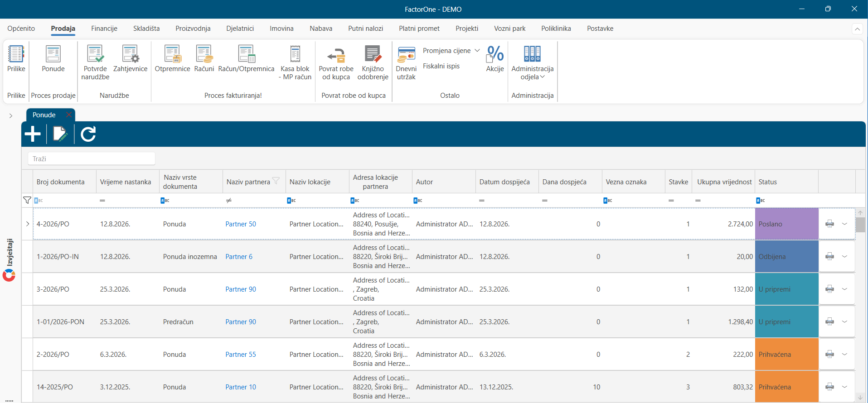Print the document 1-2026/PO-IN
The image size is (868, 403).
829,256
